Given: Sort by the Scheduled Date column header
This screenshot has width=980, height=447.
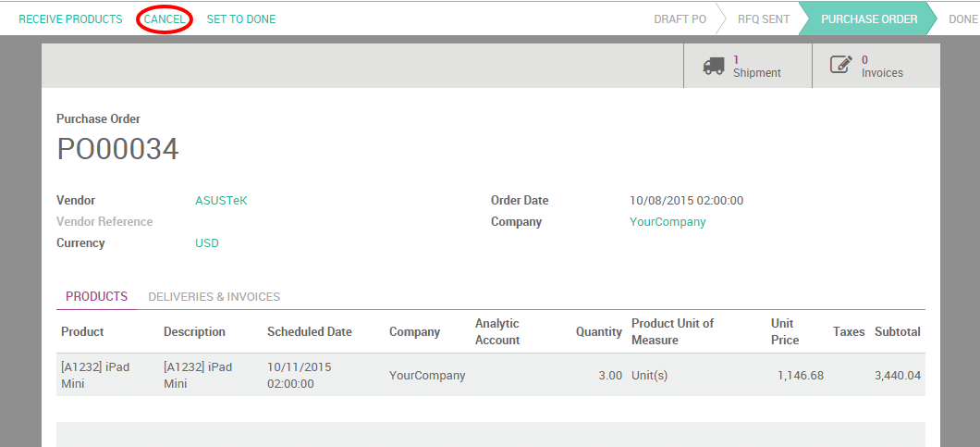Looking at the screenshot, I should 310,332.
